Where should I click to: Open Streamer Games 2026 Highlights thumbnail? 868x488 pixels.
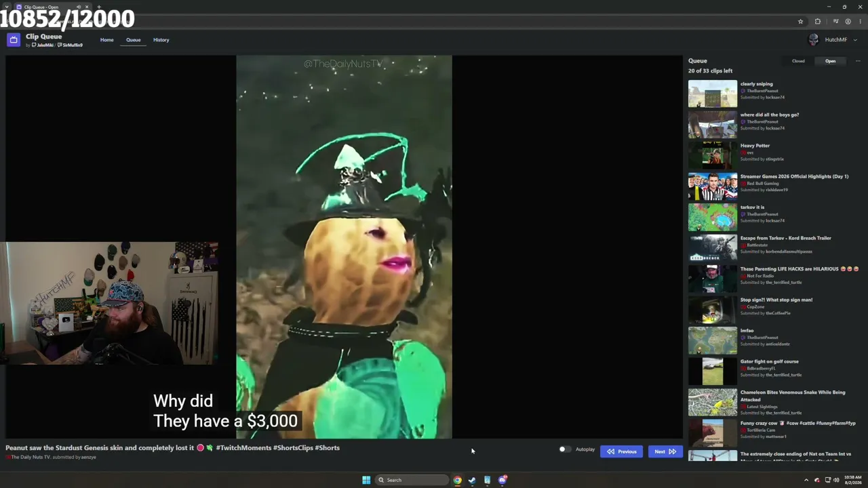tap(713, 186)
